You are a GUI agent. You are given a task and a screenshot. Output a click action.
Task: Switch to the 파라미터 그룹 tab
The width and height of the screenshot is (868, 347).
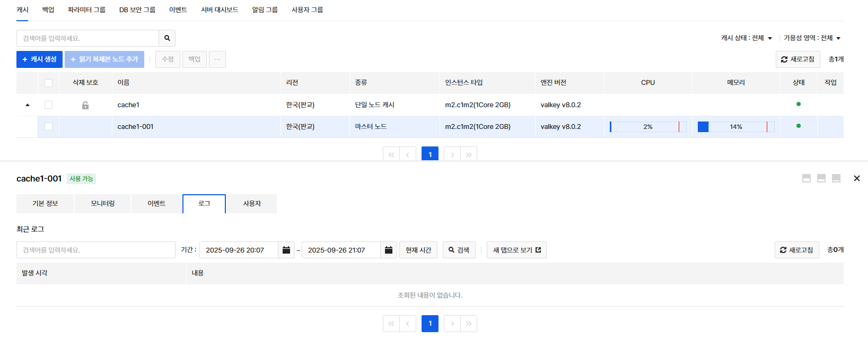(x=86, y=10)
